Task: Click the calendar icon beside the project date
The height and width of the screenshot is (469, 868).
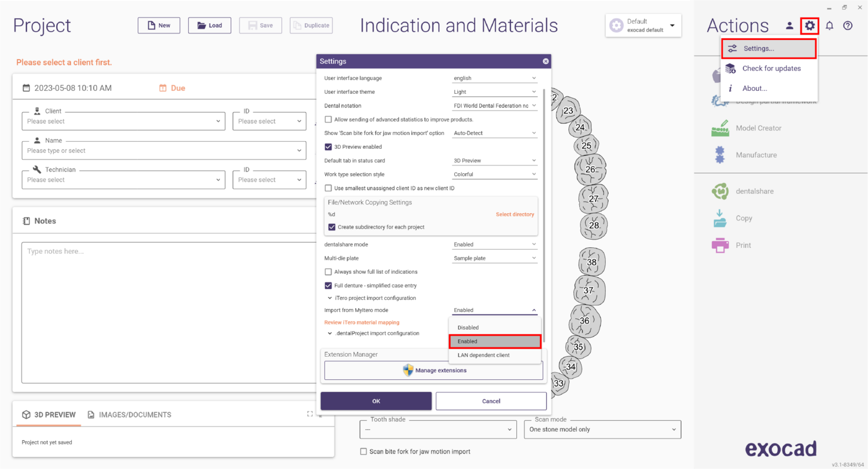Action: 26,88
